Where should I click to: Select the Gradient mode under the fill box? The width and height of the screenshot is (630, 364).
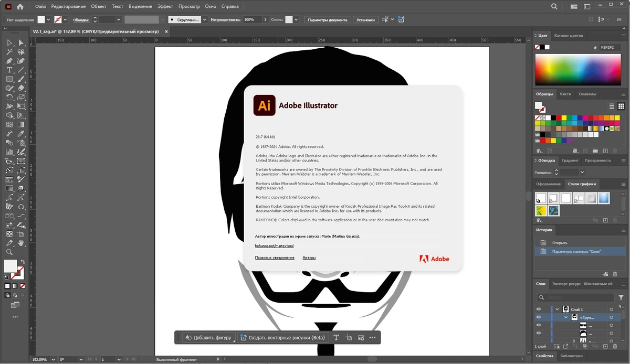(15, 286)
